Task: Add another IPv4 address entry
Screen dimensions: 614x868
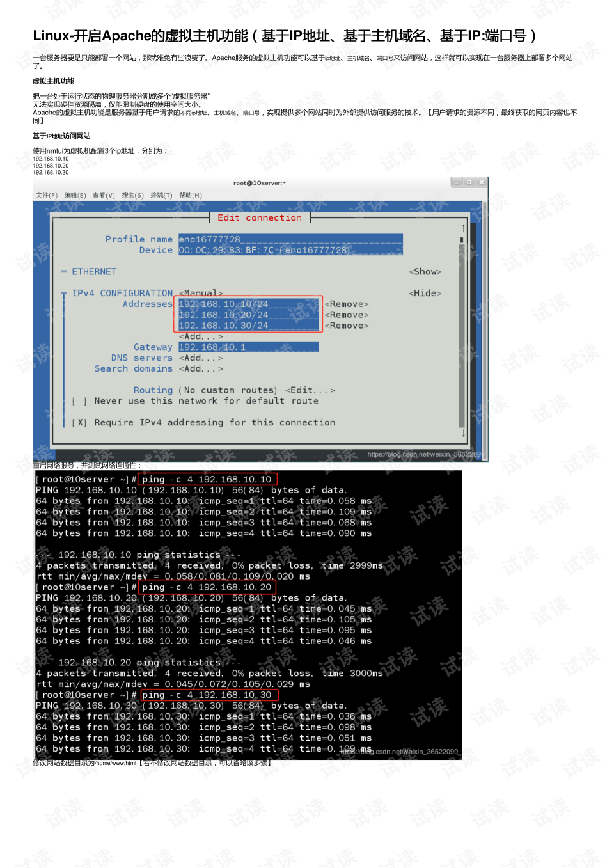Action: 201,336
